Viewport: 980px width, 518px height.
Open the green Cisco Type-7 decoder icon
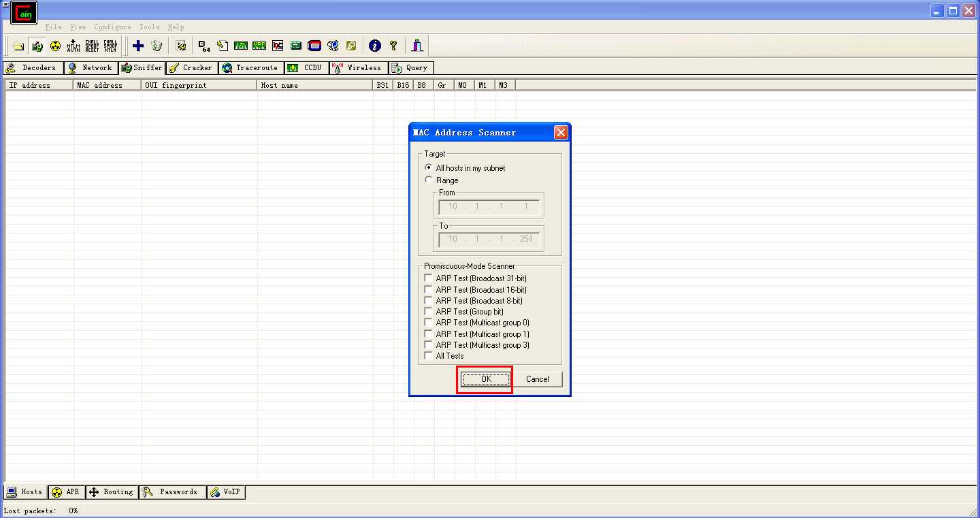click(241, 46)
